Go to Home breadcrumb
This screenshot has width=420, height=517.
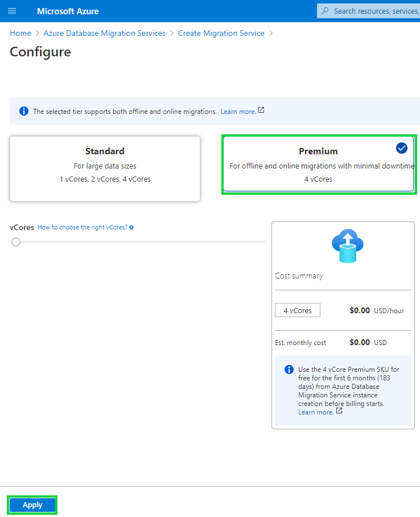tap(20, 33)
